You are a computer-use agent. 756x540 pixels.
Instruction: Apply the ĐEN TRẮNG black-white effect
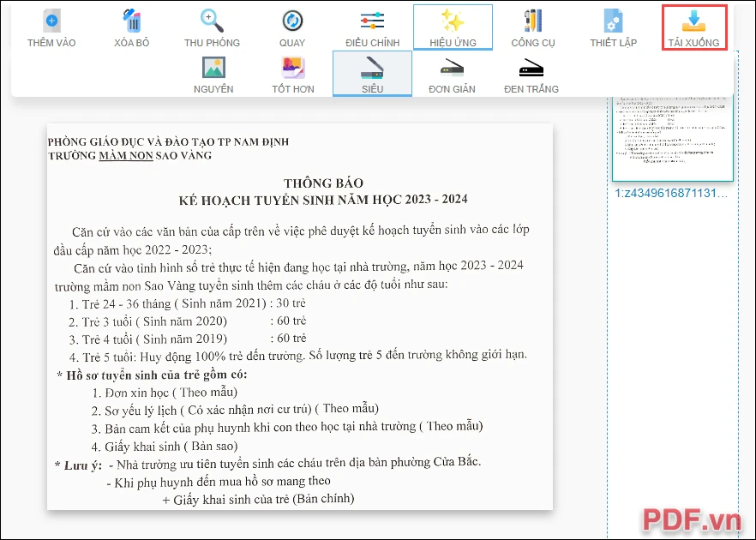531,75
